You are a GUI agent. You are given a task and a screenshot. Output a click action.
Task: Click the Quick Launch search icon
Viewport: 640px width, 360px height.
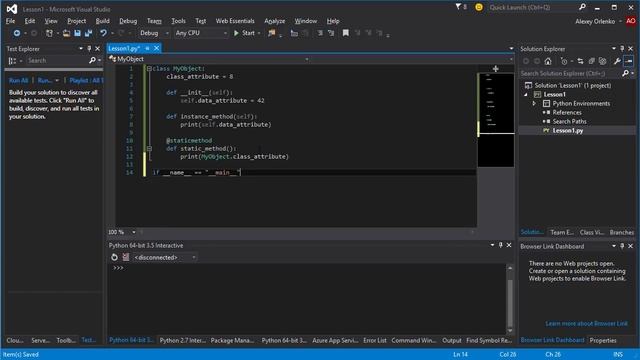(582, 7)
